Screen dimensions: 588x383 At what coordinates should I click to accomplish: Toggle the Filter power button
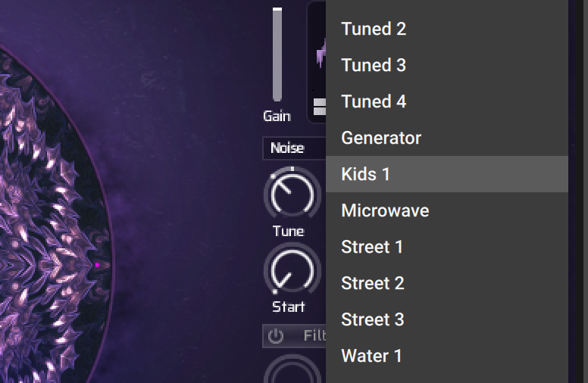pyautogui.click(x=276, y=336)
